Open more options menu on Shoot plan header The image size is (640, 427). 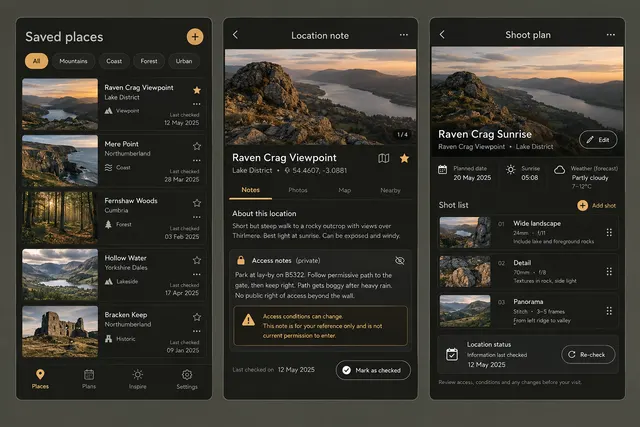611,35
